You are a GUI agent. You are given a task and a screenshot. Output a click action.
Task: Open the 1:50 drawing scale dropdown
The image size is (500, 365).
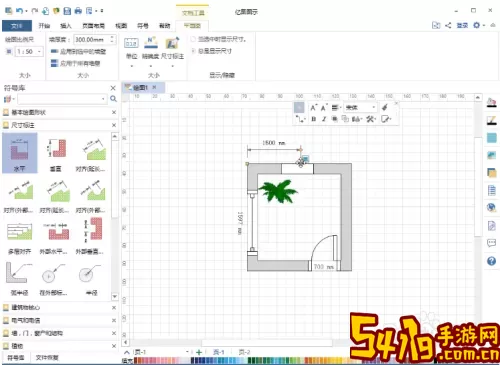39,51
